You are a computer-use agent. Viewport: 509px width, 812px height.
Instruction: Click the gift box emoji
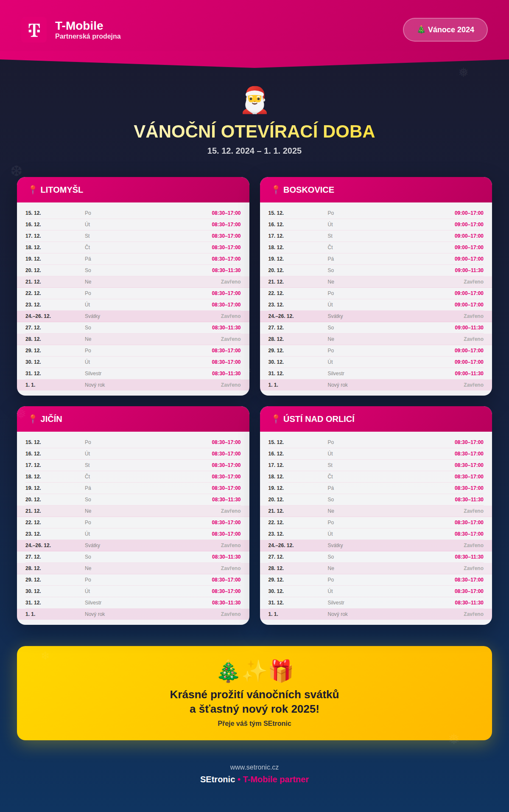(281, 671)
